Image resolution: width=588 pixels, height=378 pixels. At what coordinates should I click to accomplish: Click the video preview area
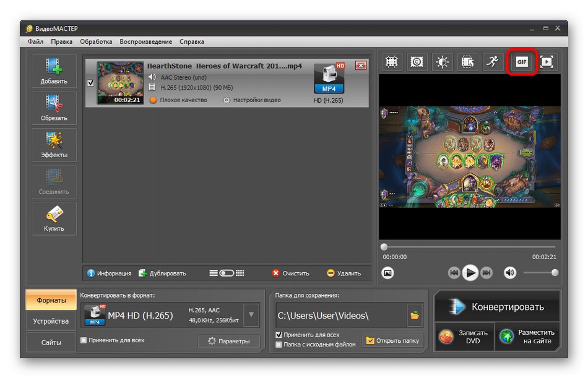(x=470, y=157)
